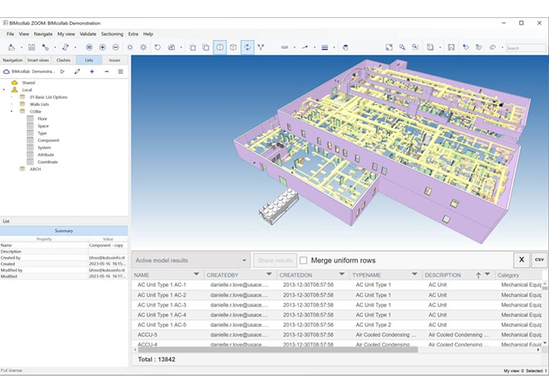The image size is (549, 392).
Task: Click the X button beside CSV
Action: point(521,260)
